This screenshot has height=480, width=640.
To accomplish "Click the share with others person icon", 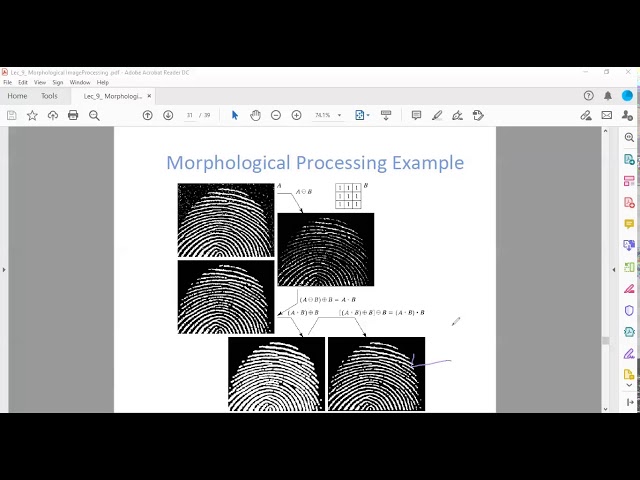I will tap(627, 116).
